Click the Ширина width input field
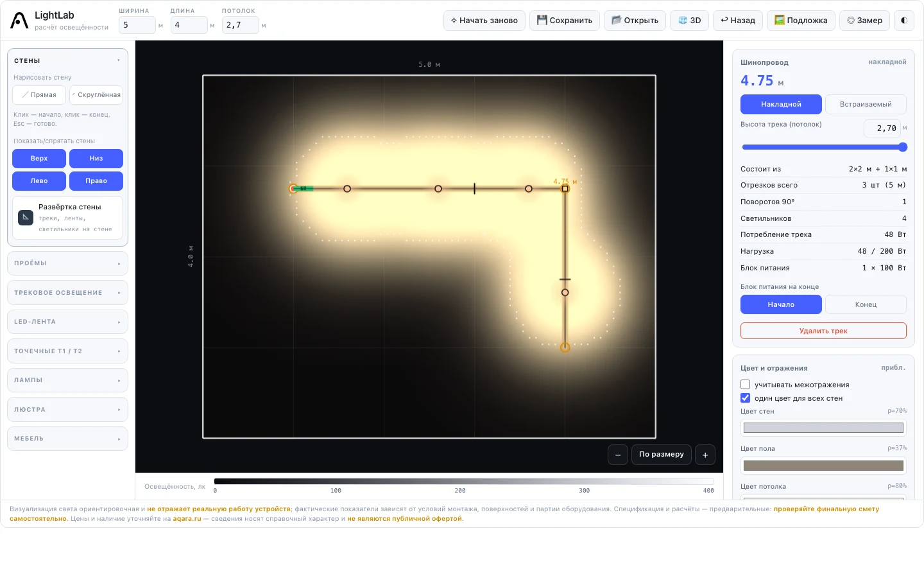Image resolution: width=924 pixels, height=578 pixels. [137, 25]
